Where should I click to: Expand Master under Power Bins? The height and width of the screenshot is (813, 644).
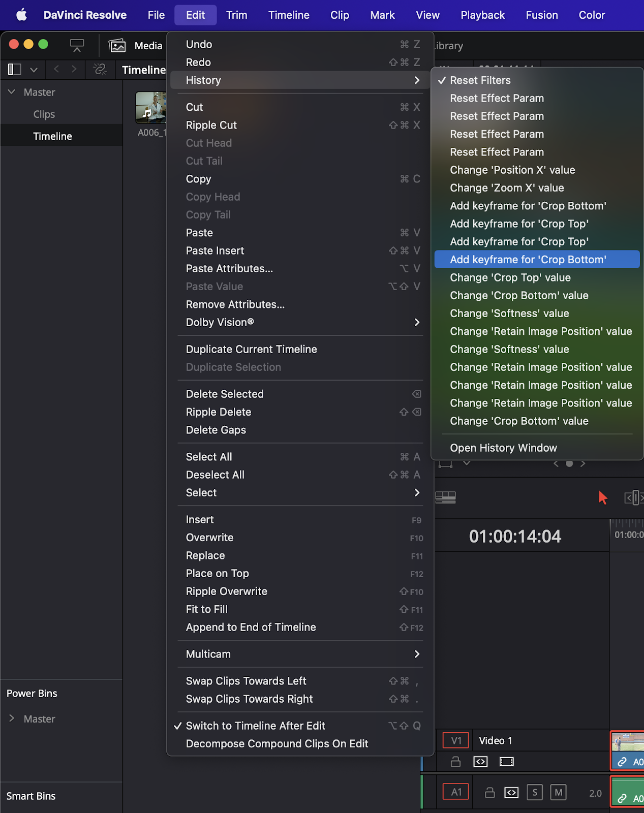coord(12,718)
